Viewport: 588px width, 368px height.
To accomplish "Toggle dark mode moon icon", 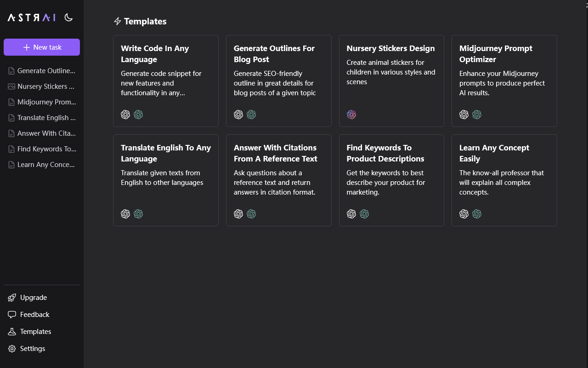I will [68, 17].
